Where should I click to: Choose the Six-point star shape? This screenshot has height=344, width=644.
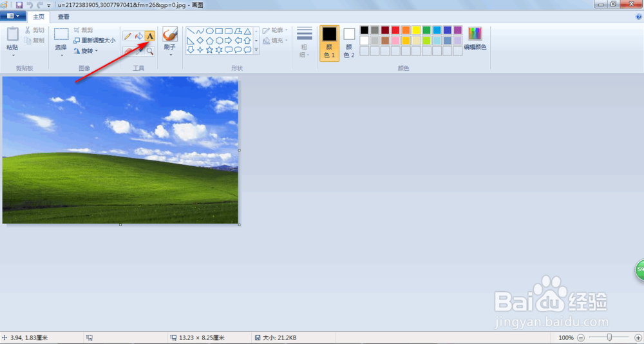(x=219, y=50)
